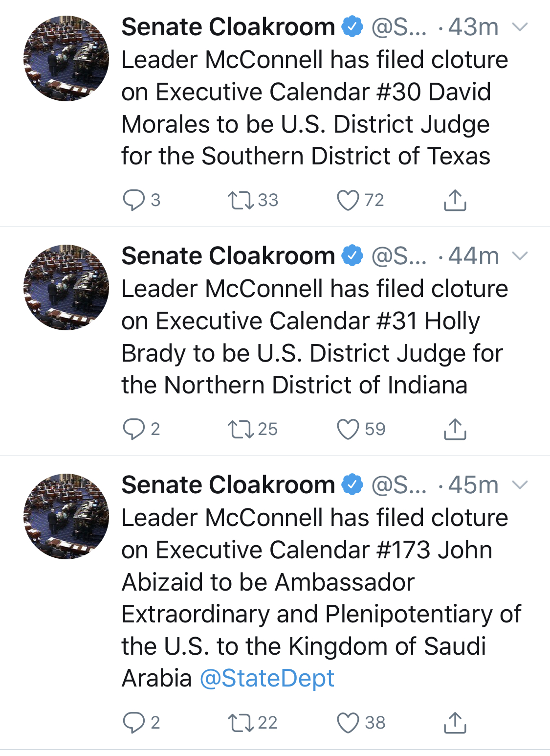Share the John Abizaid cloture tweet
This screenshot has height=756, width=550.
pos(455,723)
